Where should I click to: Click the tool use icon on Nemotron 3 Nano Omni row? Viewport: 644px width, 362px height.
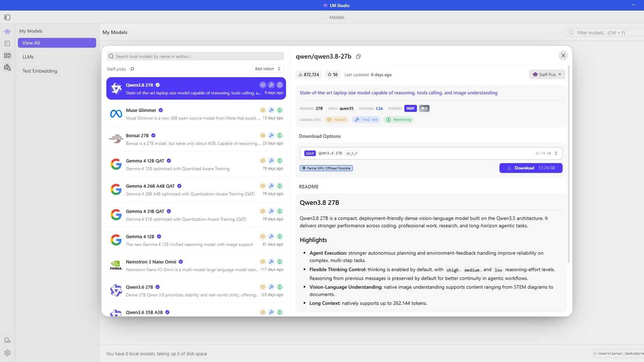[x=271, y=262]
